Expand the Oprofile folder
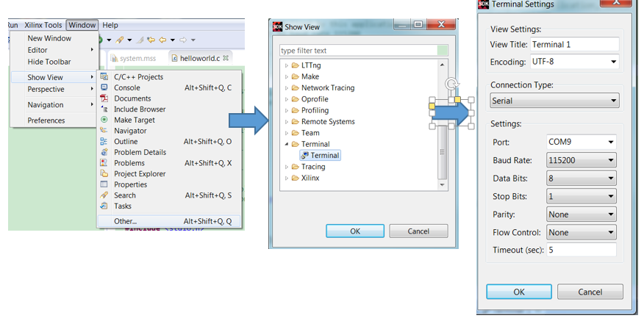Viewport: 644px width, 321px height. coord(287,99)
